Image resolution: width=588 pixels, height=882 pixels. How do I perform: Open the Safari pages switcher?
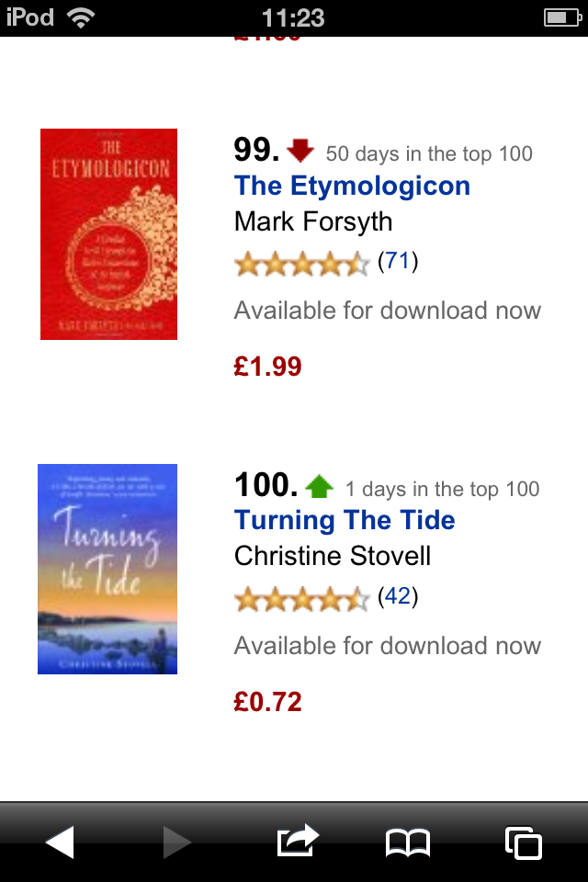pyautogui.click(x=524, y=842)
